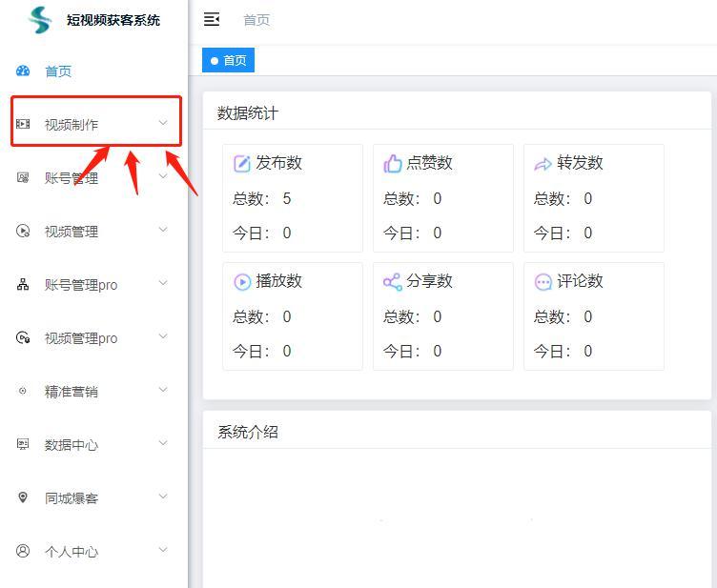Click the 账号管理 sidebar icon
Screen dimensions: 717x588
pyautogui.click(x=23, y=177)
